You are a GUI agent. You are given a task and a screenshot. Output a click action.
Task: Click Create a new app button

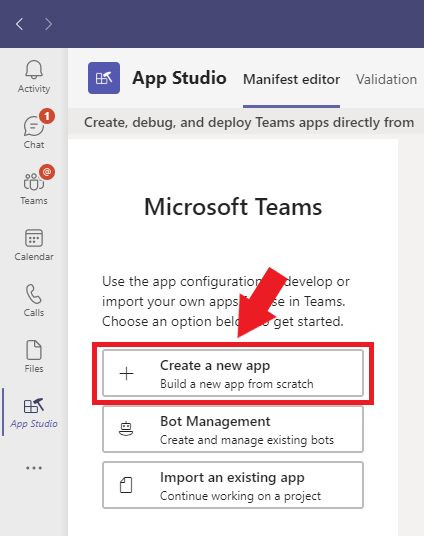(233, 373)
